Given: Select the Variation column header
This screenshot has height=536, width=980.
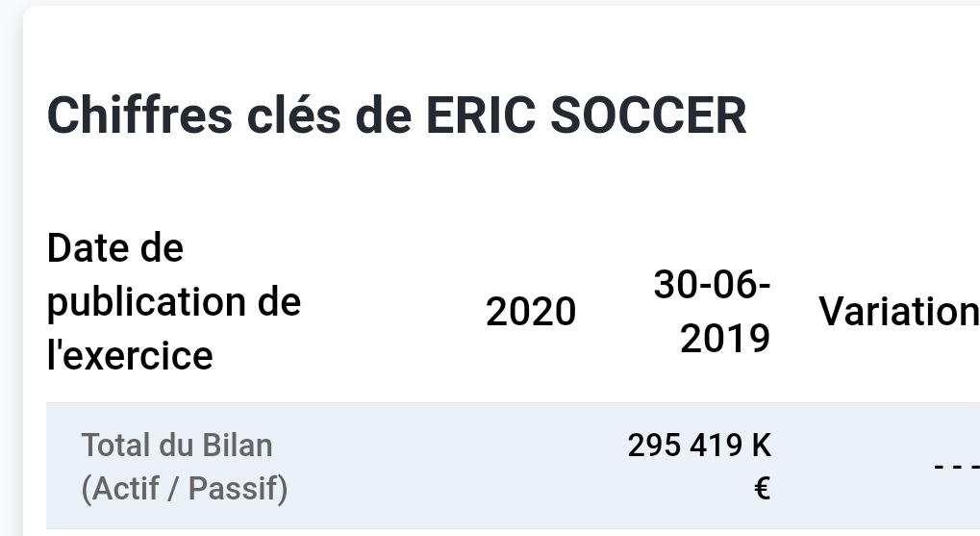Looking at the screenshot, I should tap(898, 312).
